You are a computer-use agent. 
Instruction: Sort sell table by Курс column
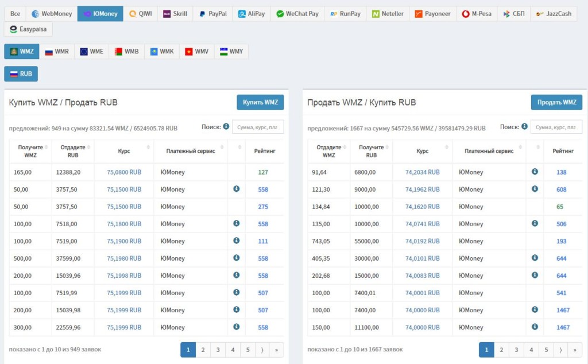coord(422,151)
